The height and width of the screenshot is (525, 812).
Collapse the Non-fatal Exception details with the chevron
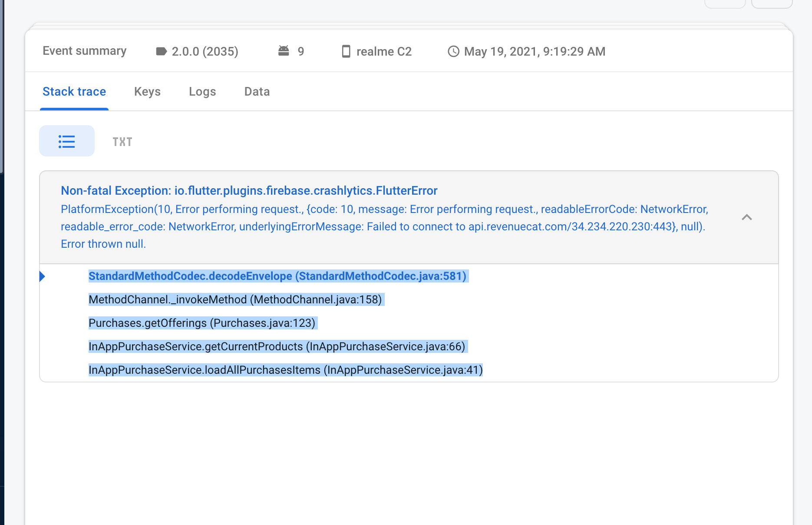click(747, 217)
